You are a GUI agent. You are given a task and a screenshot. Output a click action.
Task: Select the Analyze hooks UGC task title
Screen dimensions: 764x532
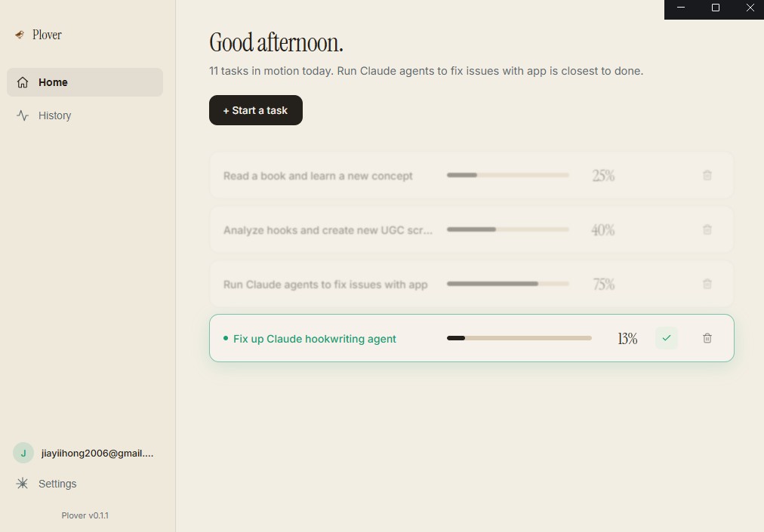coord(328,230)
